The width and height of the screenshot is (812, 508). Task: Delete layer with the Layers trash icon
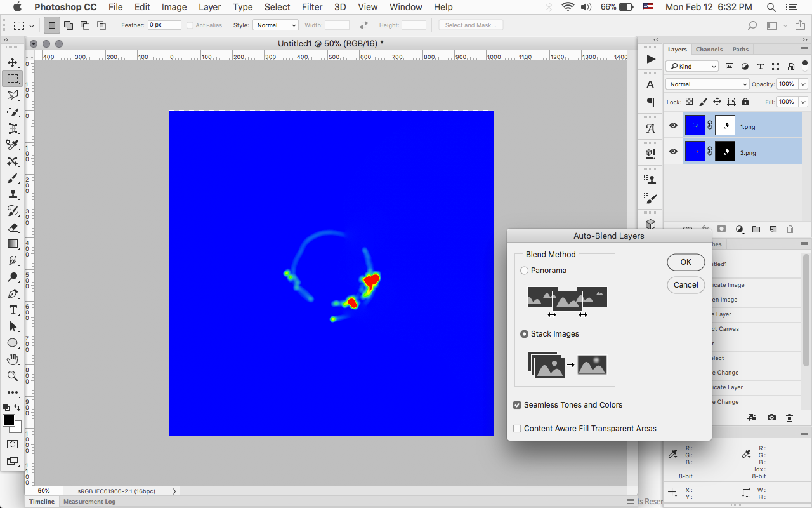[x=790, y=229]
